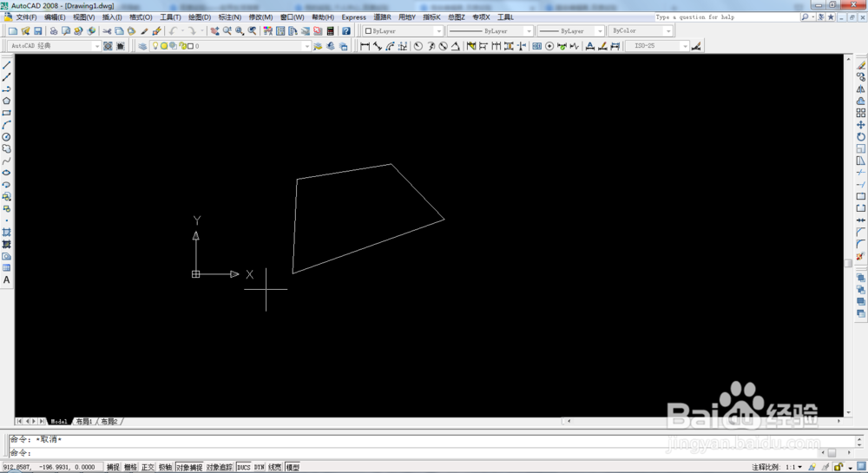Toggle 捕捉 snap mode in status bar

(x=113, y=468)
